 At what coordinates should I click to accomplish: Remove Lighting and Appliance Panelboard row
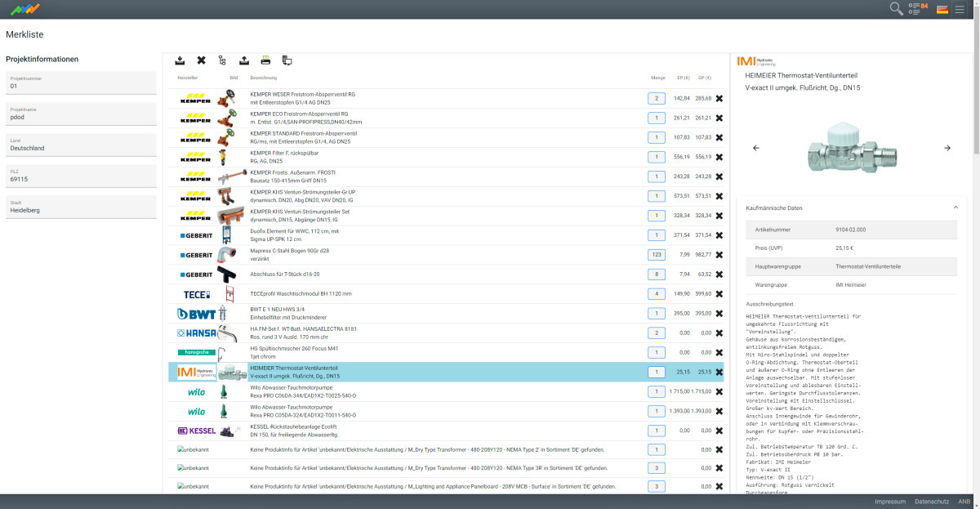719,487
